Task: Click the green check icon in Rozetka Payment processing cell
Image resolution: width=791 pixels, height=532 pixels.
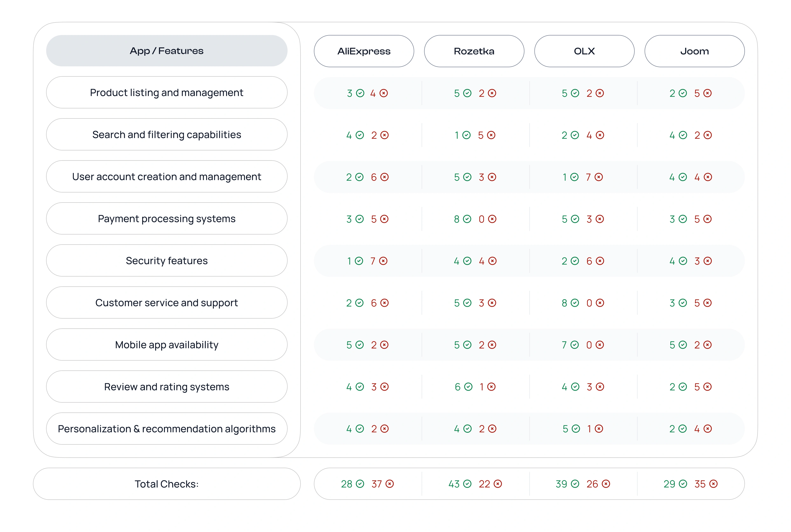Action: click(467, 219)
